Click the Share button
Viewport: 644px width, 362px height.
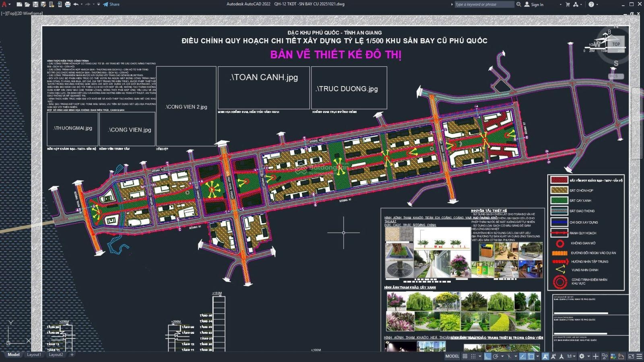coord(111,4)
